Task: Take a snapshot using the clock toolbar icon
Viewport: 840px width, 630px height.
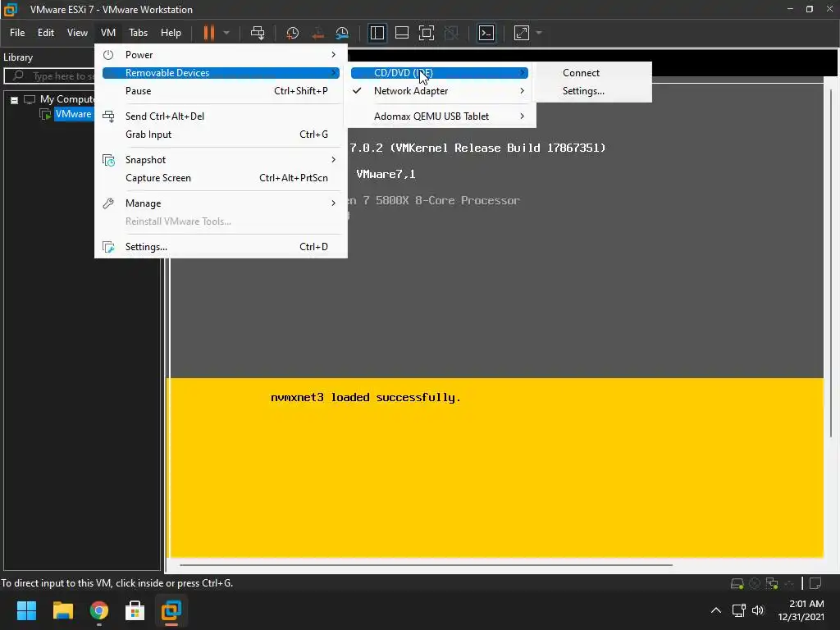Action: 293,33
